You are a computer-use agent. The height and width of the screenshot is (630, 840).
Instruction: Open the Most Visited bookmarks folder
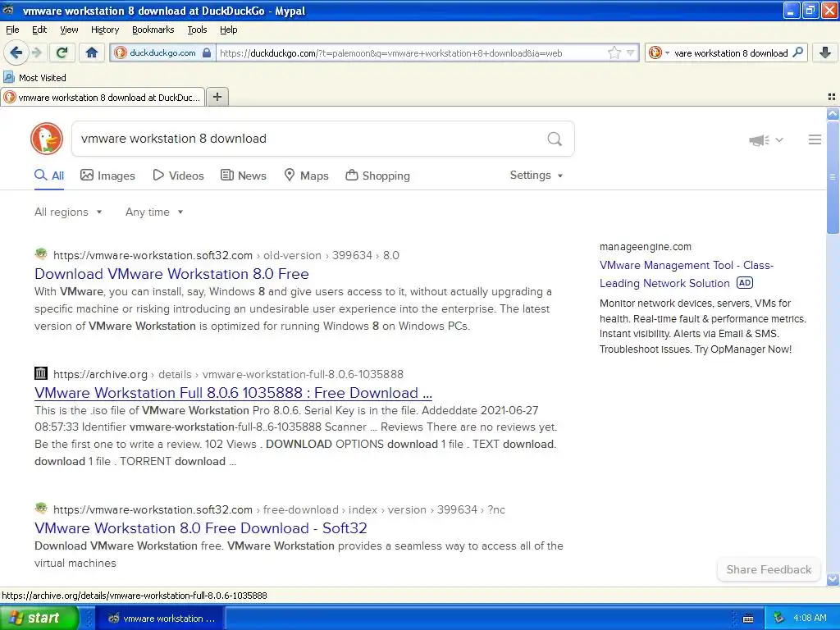[34, 78]
